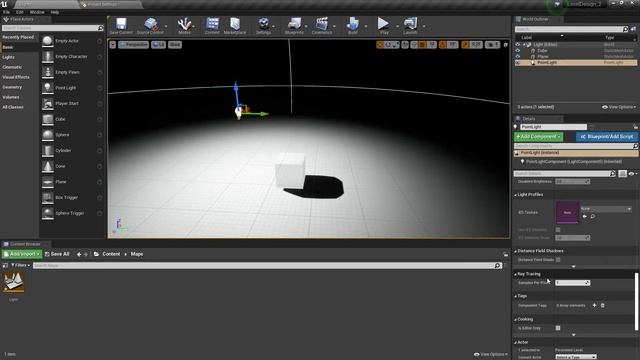Click Blueprint/Add Script button

(607, 137)
